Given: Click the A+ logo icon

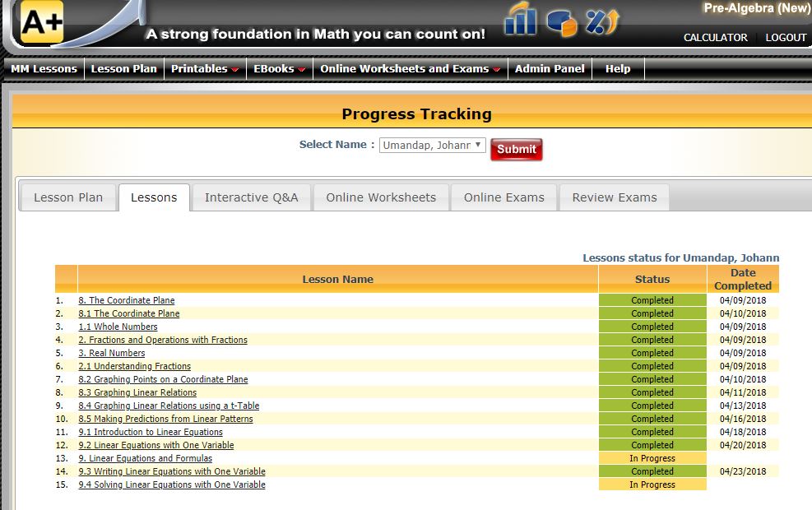Looking at the screenshot, I should point(42,21).
